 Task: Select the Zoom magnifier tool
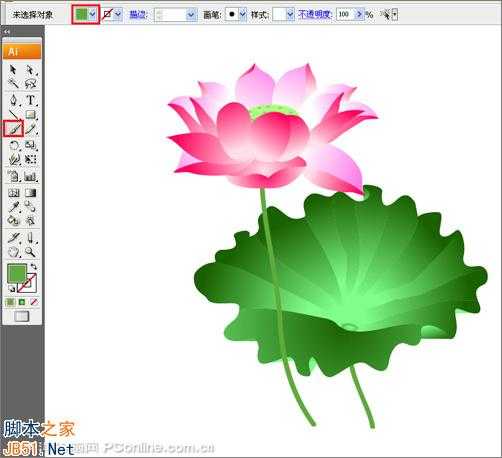point(31,252)
